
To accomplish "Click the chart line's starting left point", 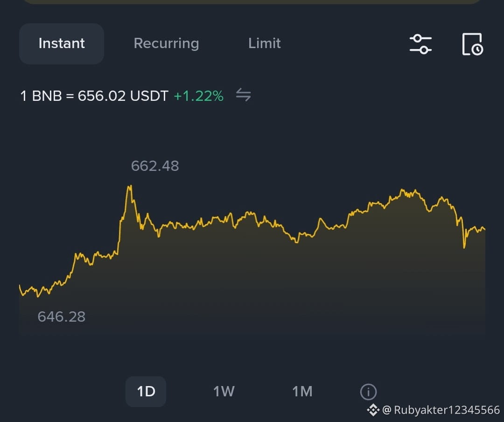I will tap(20, 286).
